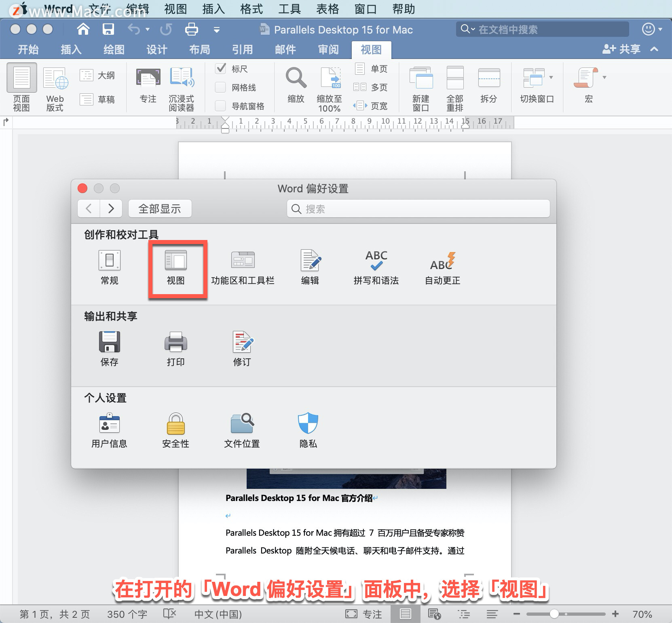
Task: Expand the 宏 macros dropdown arrow
Action: tap(604, 77)
